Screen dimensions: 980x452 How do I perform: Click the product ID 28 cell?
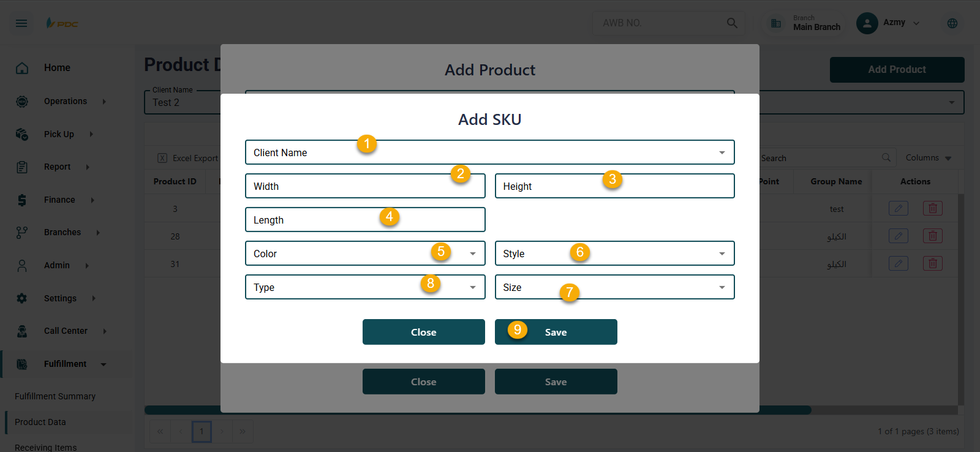[175, 236]
